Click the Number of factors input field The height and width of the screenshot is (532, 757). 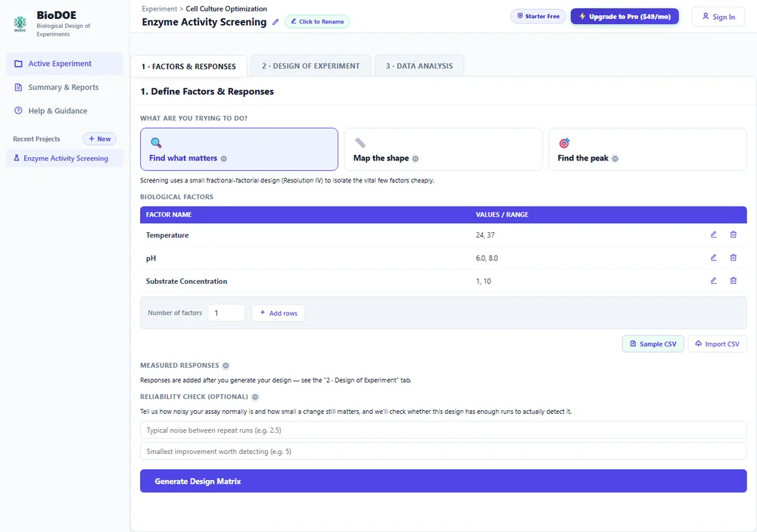pyautogui.click(x=226, y=313)
